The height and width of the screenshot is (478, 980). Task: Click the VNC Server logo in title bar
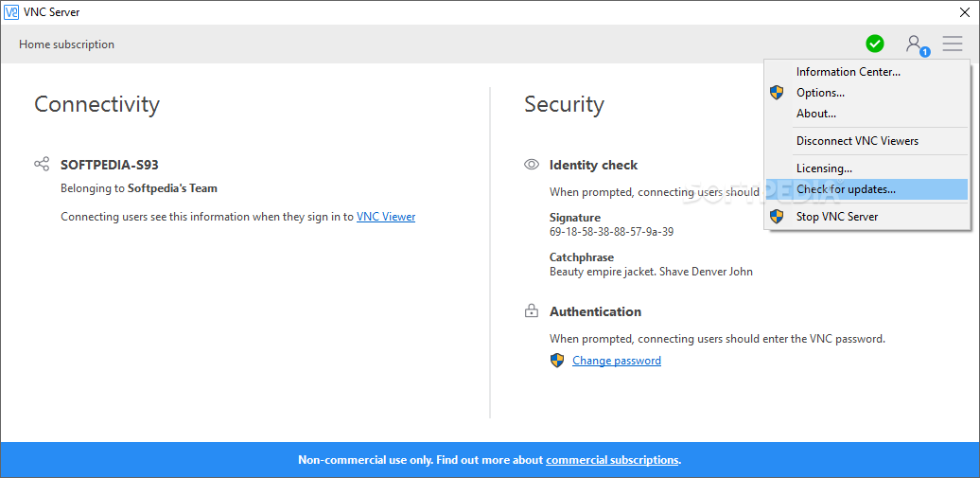click(x=10, y=12)
